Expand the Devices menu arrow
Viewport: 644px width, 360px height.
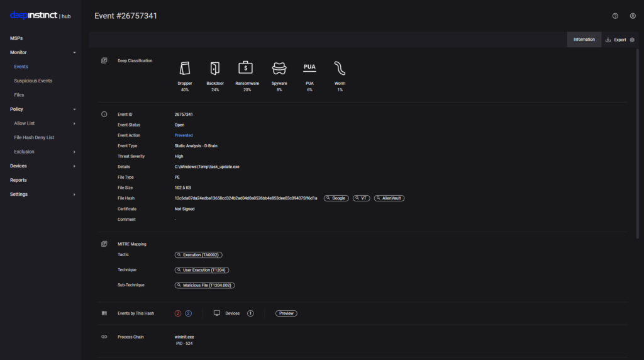(74, 166)
